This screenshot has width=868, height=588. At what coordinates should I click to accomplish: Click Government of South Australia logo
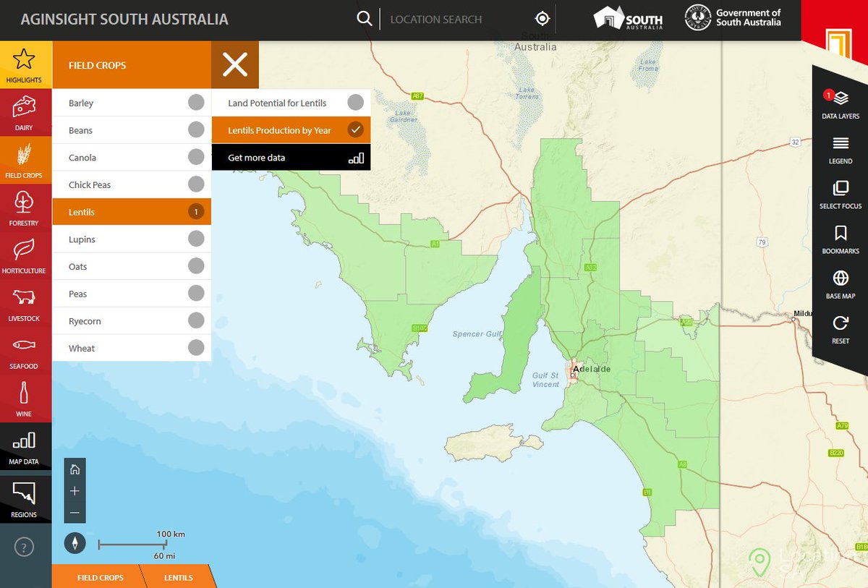(733, 18)
